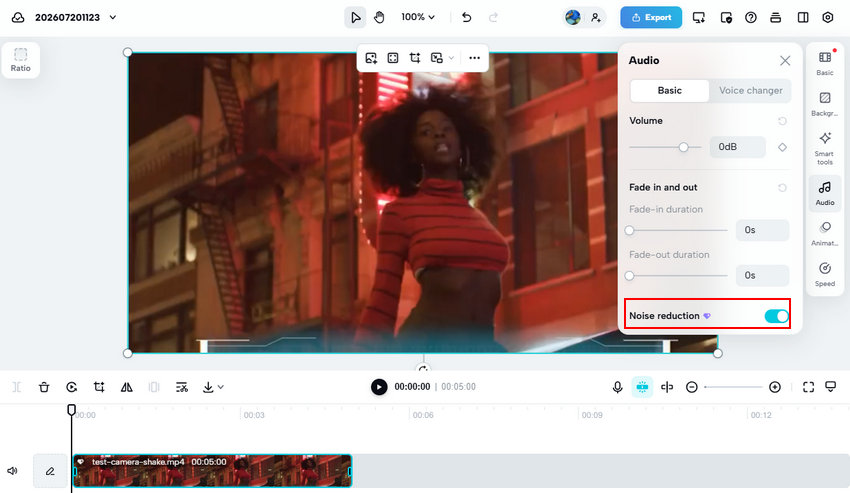Viewport: 850px width, 493px height.
Task: Toggle the split layout panel icon
Action: click(x=803, y=17)
